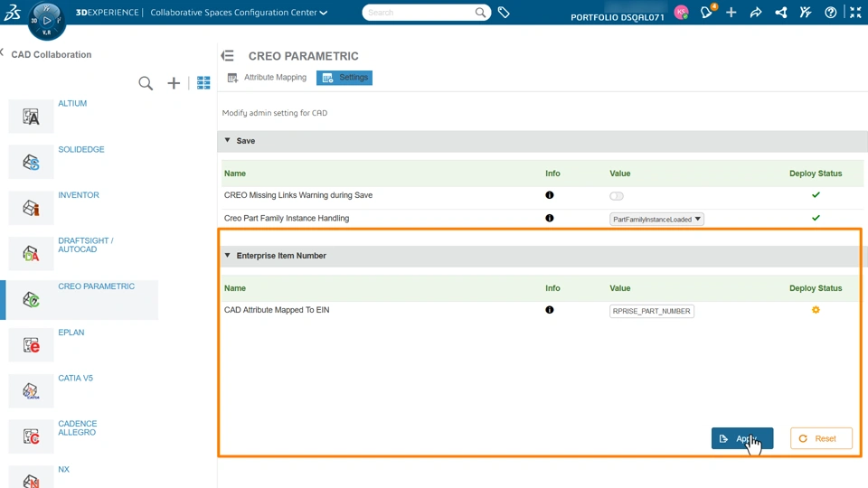Select the DRAFTSIGHT / AUTOCAD icon

point(31,253)
